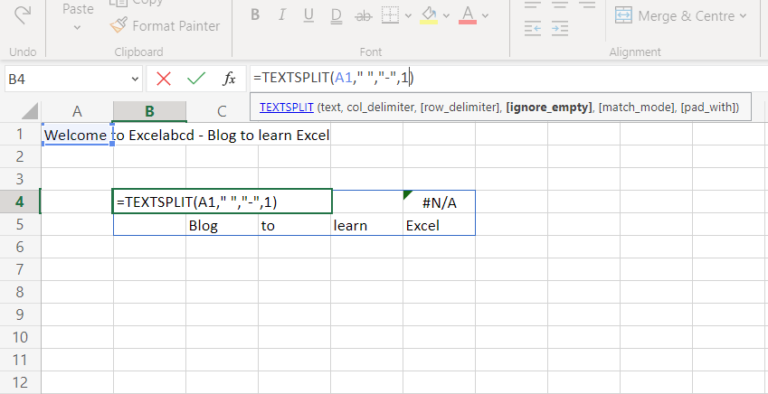Apply the yellow fill colour bucket
This screenshot has width=768, height=394.
[429, 15]
